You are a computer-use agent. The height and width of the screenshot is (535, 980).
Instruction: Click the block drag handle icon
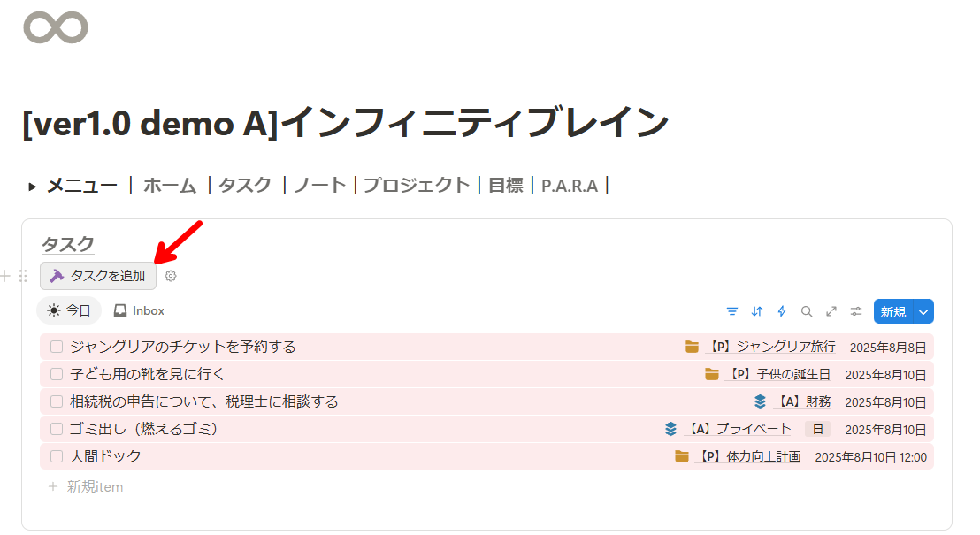[x=23, y=276]
